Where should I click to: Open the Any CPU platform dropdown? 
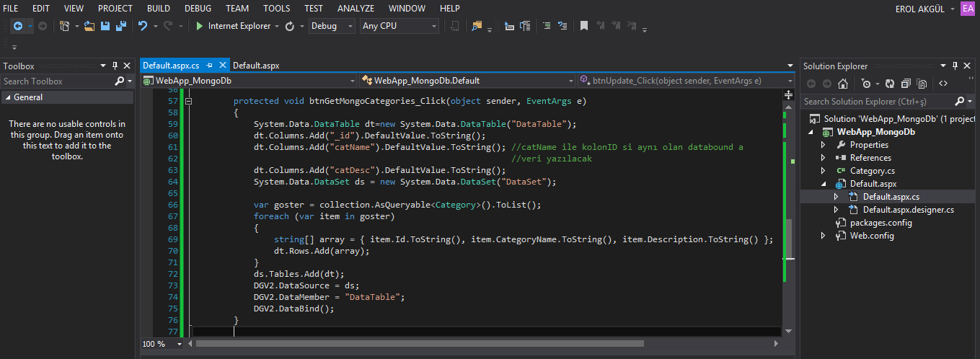[399, 26]
